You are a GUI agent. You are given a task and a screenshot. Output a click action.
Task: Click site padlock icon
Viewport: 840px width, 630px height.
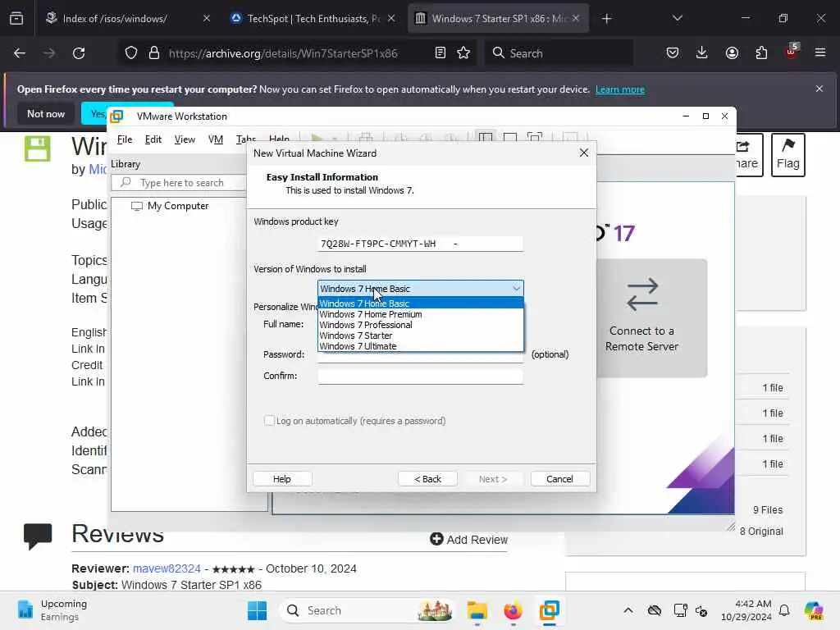(154, 53)
